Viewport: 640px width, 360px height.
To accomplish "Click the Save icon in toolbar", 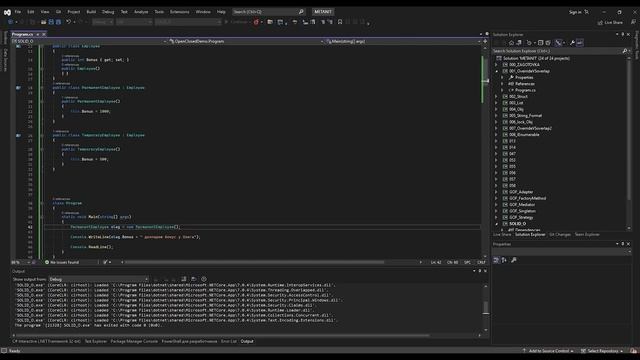I will click(51, 22).
